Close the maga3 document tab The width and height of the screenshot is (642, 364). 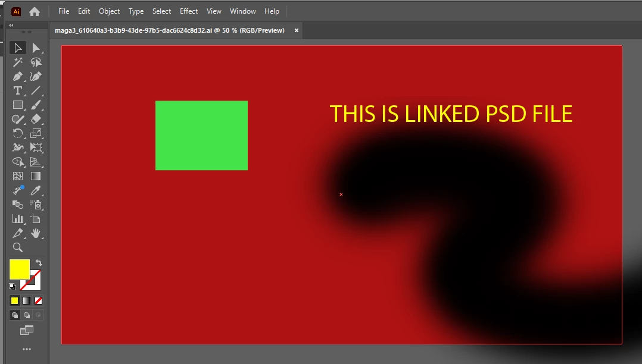297,30
